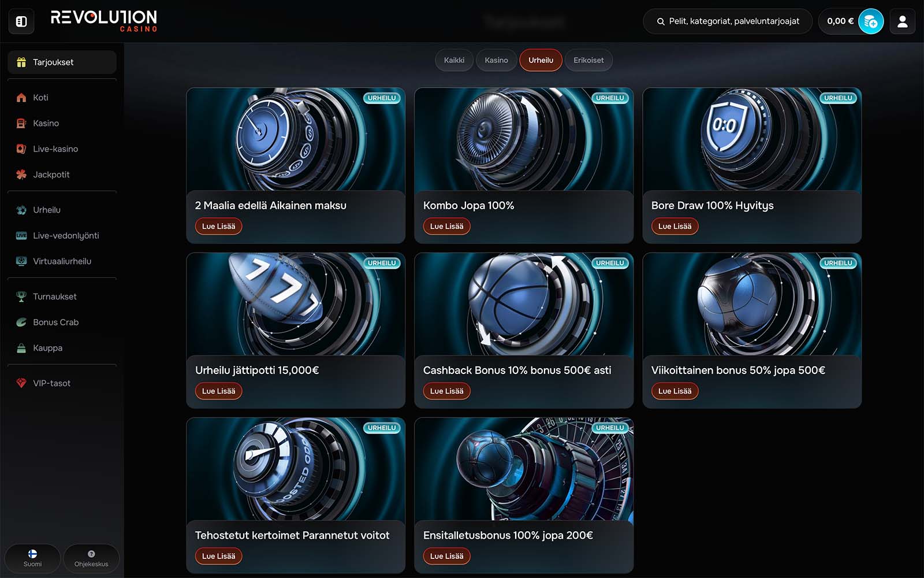Collapse the sidebar with the panel toggle icon
The width and height of the screenshot is (924, 578).
(x=21, y=21)
